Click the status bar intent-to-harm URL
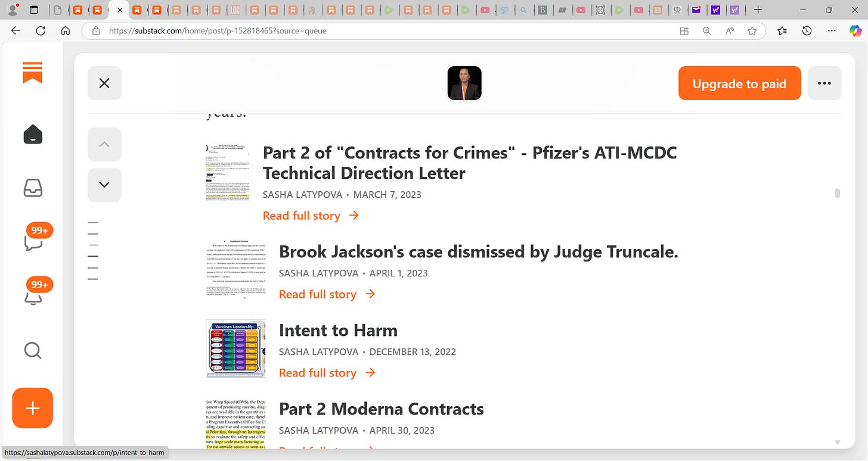 (x=84, y=453)
